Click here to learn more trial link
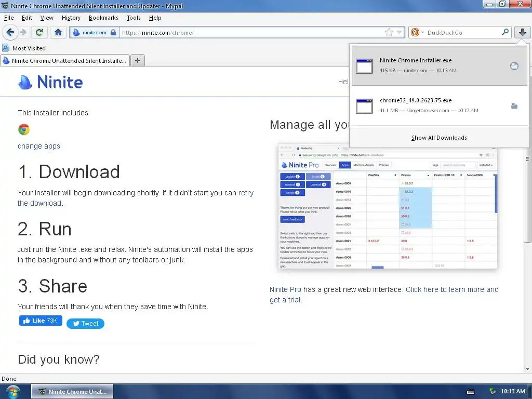The width and height of the screenshot is (532, 399). (x=384, y=295)
